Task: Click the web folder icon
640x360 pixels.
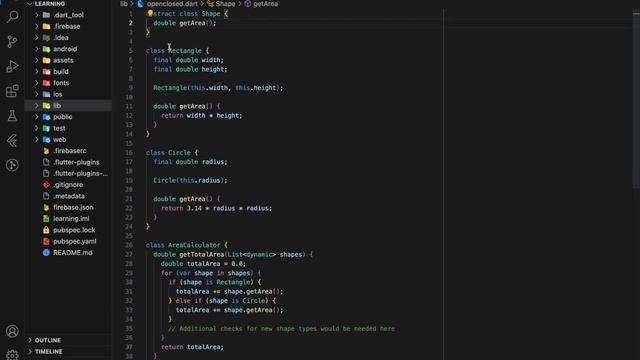Action: (x=47, y=140)
